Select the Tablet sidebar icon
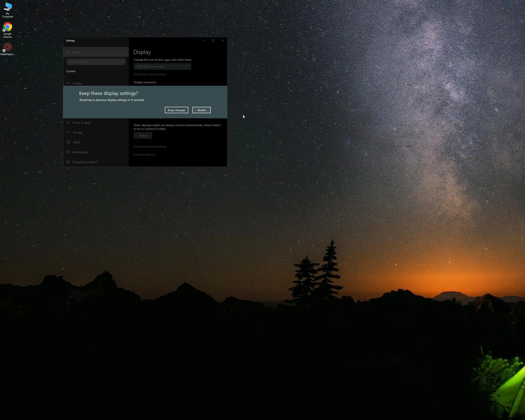Viewport: 525px width, 420px height. pyautogui.click(x=68, y=143)
